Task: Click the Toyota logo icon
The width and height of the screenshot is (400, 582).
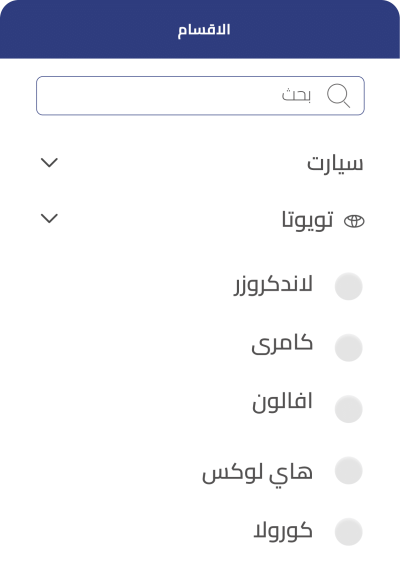Action: click(354, 221)
